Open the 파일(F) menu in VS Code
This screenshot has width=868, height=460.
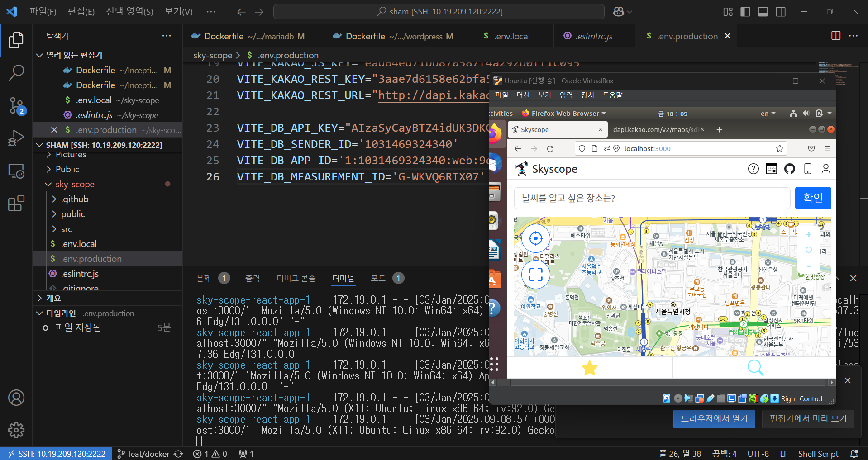tap(43, 12)
